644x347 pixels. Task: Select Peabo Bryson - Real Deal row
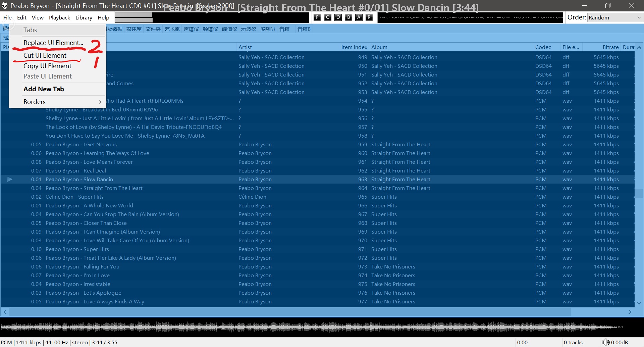click(x=317, y=170)
